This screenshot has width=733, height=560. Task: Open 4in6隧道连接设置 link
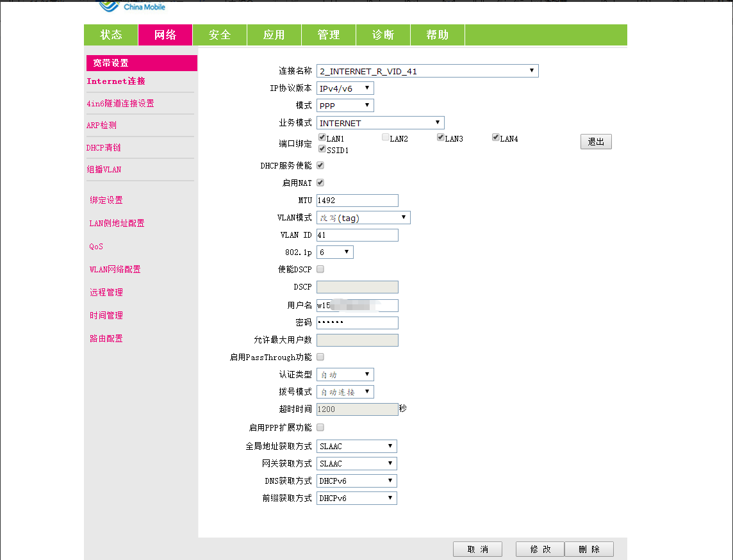coord(120,103)
